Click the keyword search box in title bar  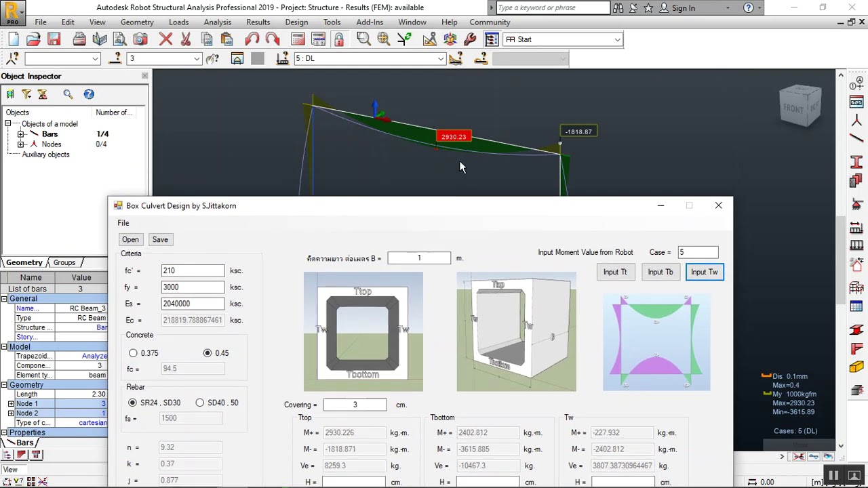[x=553, y=8]
